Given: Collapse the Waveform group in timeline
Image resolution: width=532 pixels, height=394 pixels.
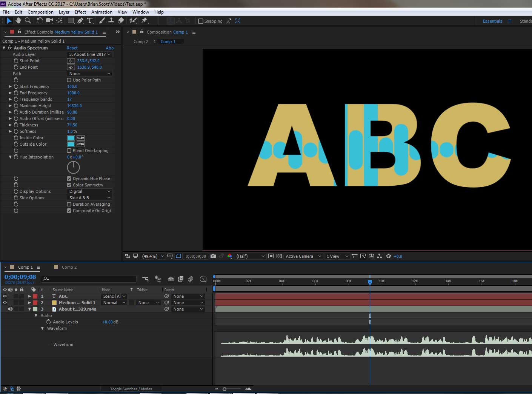Looking at the screenshot, I should pyautogui.click(x=42, y=328).
